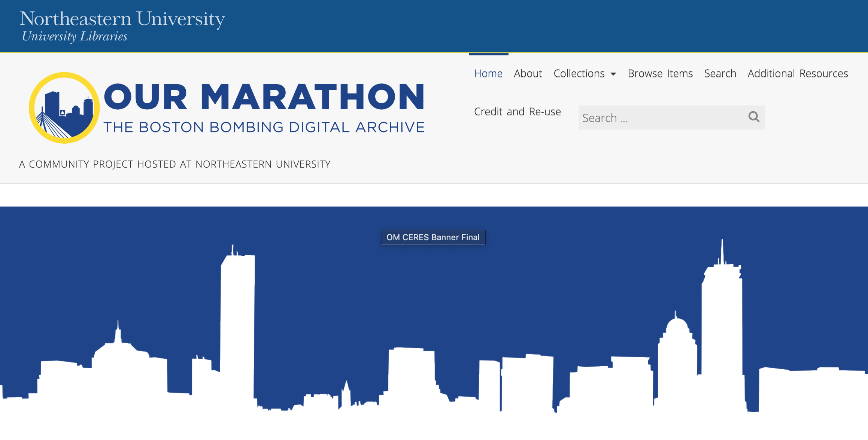Go to the Home navigation link
The height and width of the screenshot is (440, 868).
[488, 74]
